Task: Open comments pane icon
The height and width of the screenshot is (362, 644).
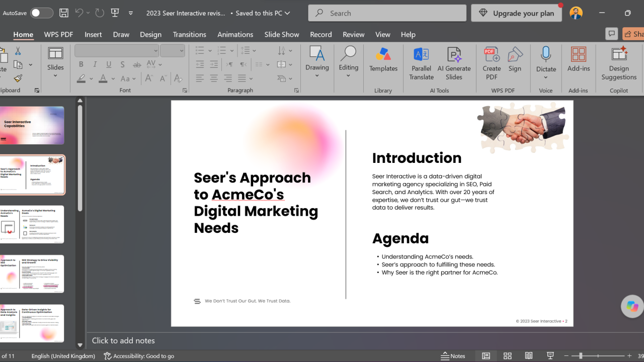Action: 612,34
